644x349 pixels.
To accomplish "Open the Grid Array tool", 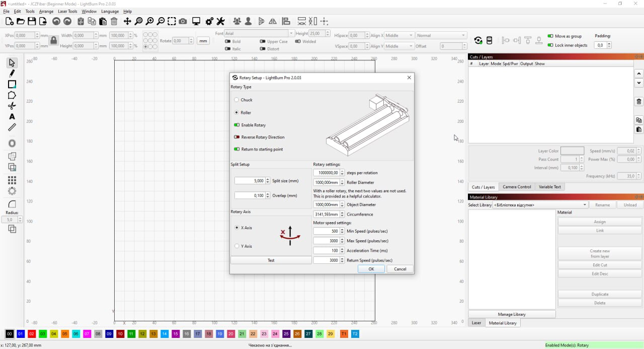I will pyautogui.click(x=12, y=180).
